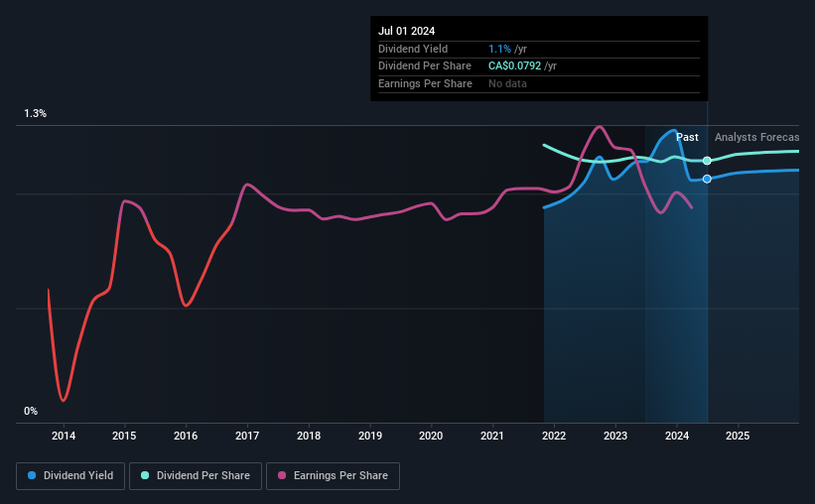Toggle the Dividend Per Share legend button
815x504 pixels.
pyautogui.click(x=196, y=476)
